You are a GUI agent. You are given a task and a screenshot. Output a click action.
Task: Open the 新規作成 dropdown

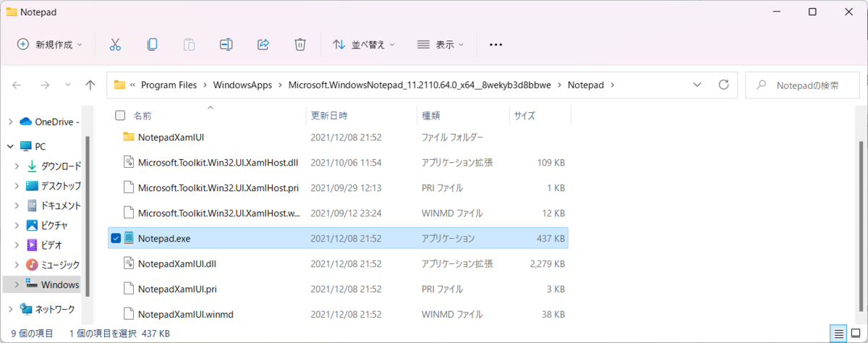point(50,44)
